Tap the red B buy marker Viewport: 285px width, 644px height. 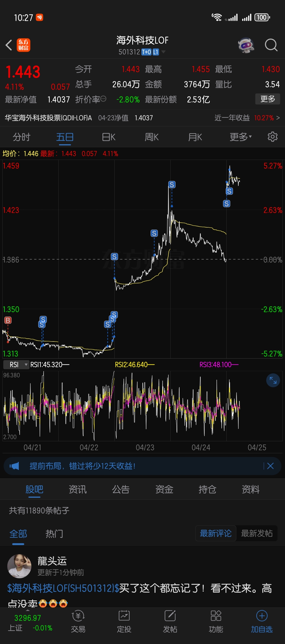pos(8,320)
